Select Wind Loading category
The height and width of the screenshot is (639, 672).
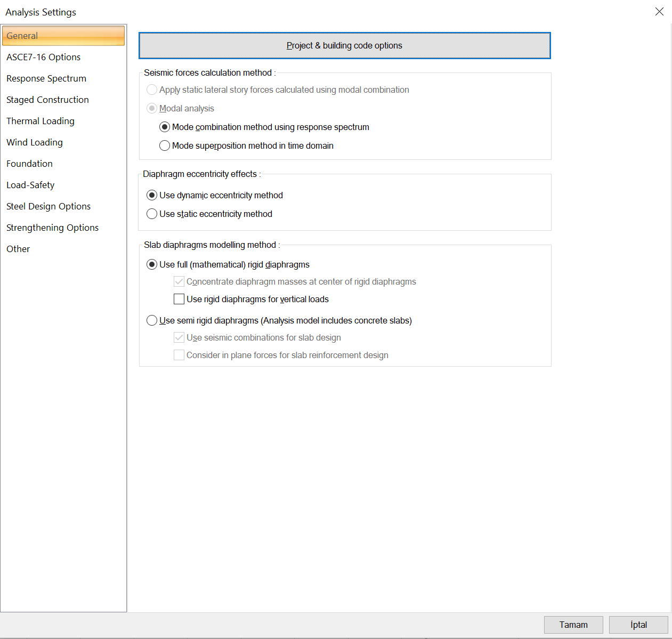point(63,142)
